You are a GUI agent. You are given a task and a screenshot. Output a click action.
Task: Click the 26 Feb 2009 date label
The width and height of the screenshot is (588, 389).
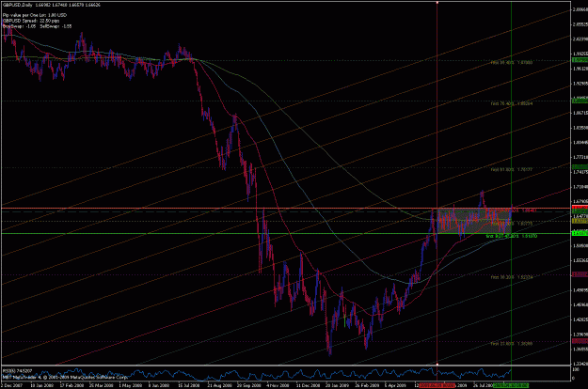(367, 385)
